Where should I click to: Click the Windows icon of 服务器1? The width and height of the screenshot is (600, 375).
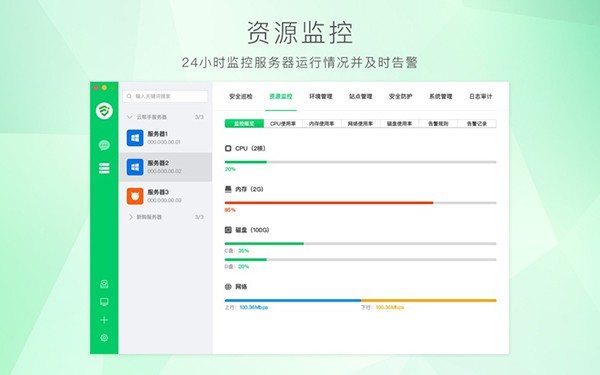[135, 138]
